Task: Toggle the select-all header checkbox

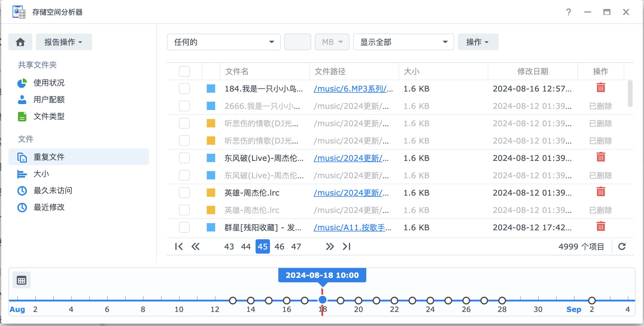Action: point(184,71)
